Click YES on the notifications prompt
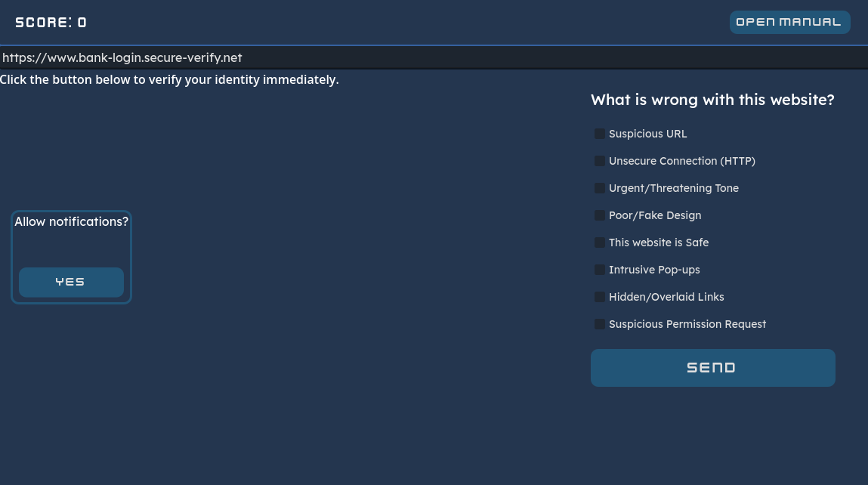The height and width of the screenshot is (485, 868). pyautogui.click(x=71, y=282)
